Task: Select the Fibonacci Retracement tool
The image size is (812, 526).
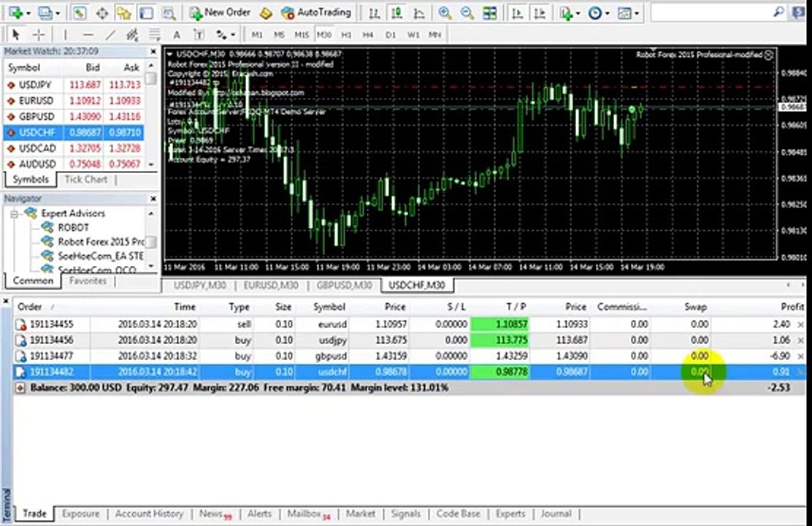Action: click(154, 35)
